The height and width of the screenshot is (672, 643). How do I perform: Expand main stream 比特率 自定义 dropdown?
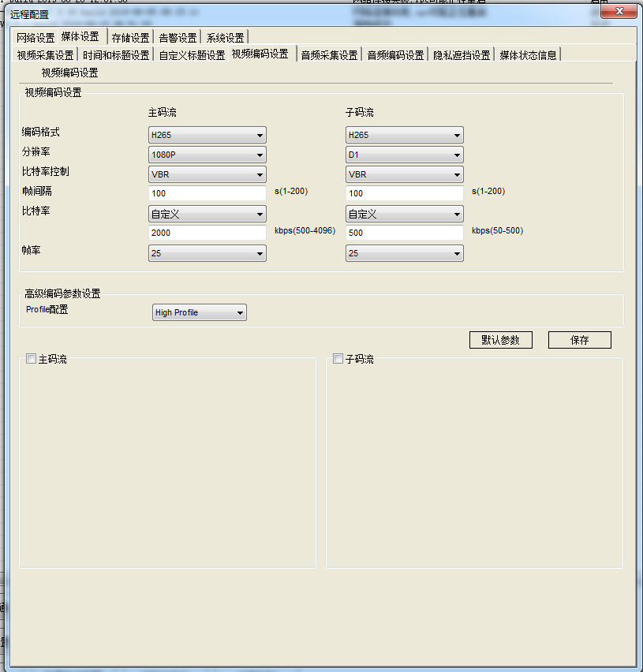coord(207,214)
